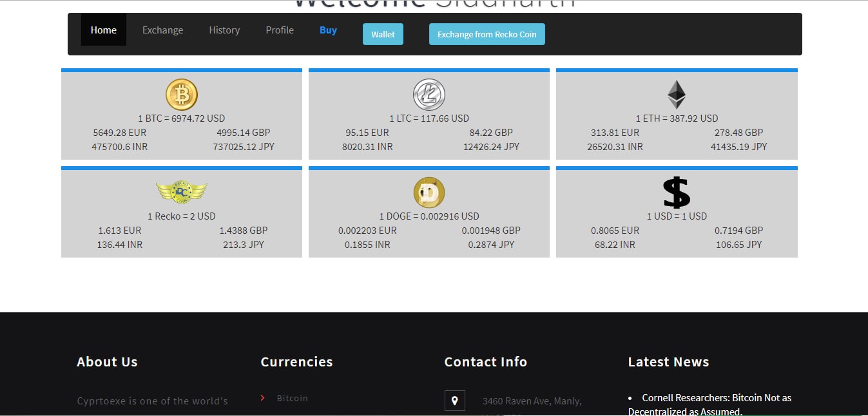868x416 pixels.
Task: Click the Latest News footer heading
Action: point(668,362)
